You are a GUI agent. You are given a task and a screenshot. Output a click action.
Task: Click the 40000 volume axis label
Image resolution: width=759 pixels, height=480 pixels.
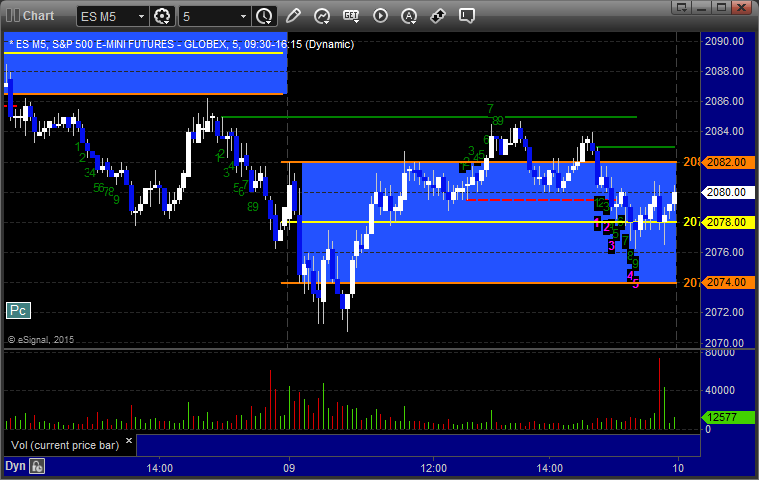tap(720, 390)
